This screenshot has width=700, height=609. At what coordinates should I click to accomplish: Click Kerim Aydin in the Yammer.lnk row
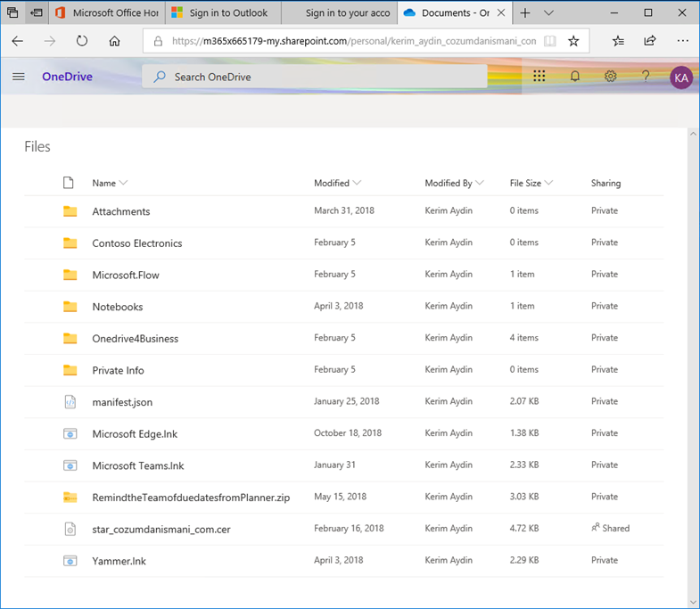[x=449, y=560]
